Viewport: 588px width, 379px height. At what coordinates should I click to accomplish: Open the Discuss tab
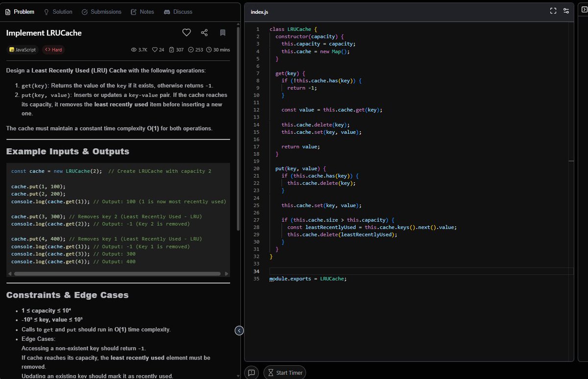tap(178, 12)
